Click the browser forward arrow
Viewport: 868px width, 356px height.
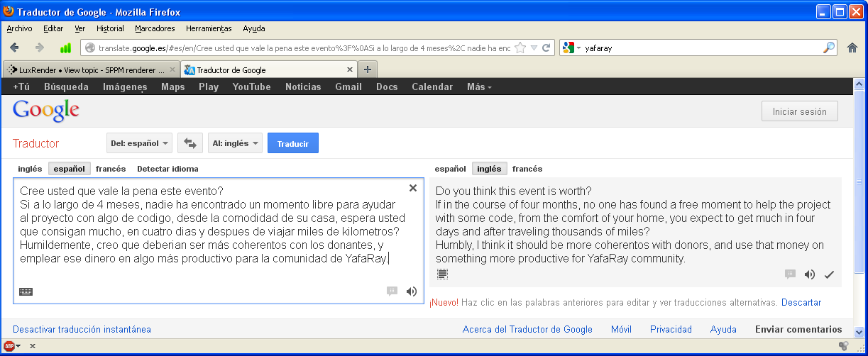40,48
